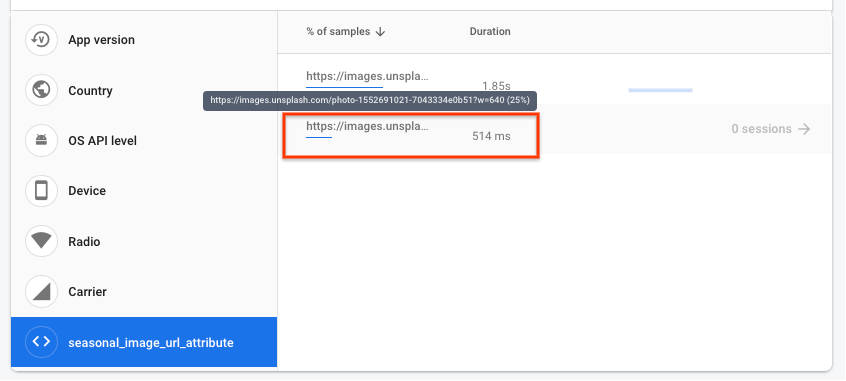Click the Carrier signal icon
Screen dimensions: 846x381
[41, 291]
